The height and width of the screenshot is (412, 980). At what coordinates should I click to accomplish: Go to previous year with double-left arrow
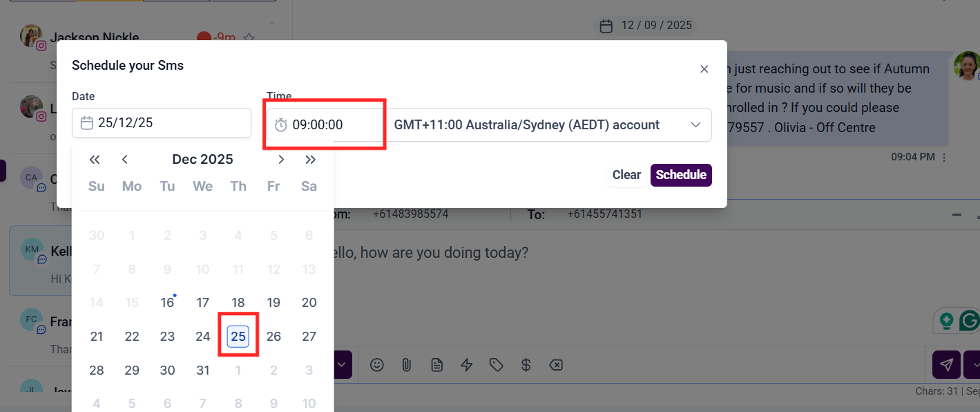[95, 160]
